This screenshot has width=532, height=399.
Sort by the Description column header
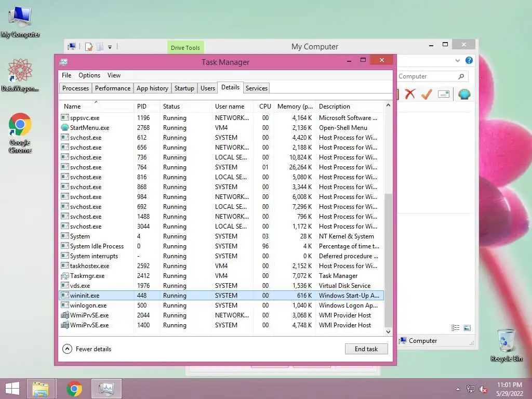[x=350, y=106]
